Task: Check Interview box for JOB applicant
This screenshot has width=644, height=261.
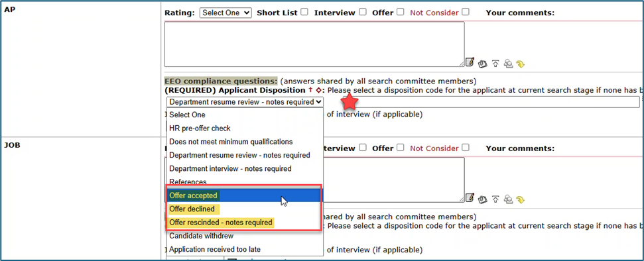Action: (x=362, y=148)
